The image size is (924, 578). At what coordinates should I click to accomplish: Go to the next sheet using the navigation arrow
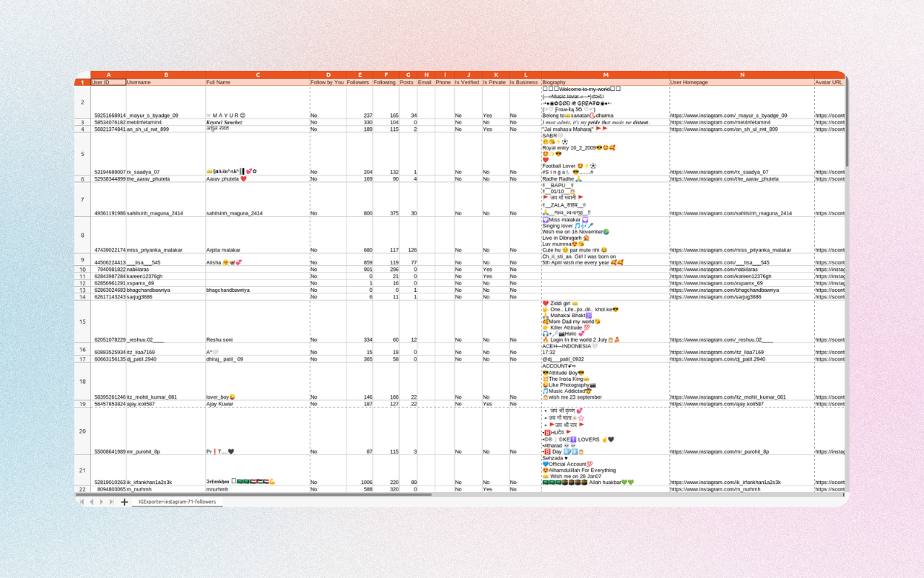pyautogui.click(x=102, y=501)
